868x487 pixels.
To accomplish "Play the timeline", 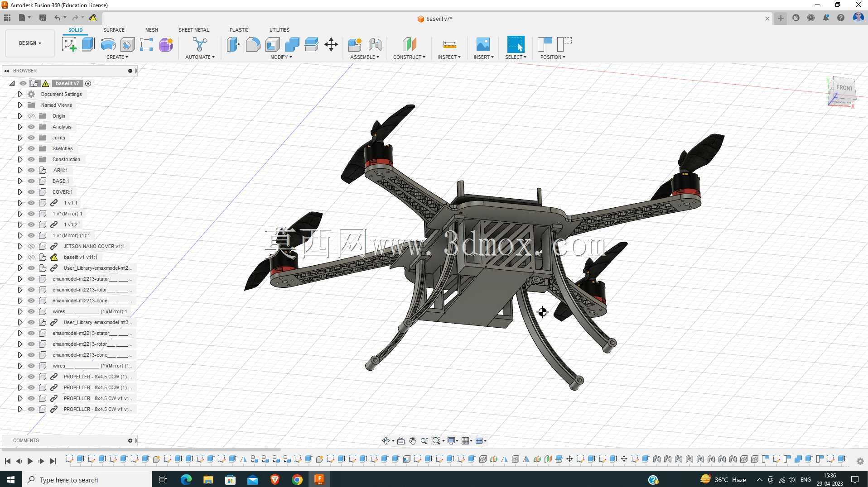I will (30, 461).
